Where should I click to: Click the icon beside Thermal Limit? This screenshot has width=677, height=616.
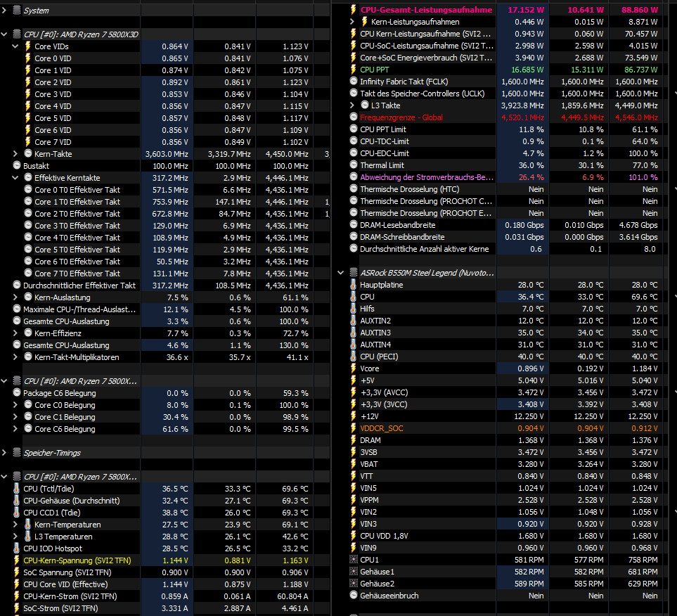(353, 165)
